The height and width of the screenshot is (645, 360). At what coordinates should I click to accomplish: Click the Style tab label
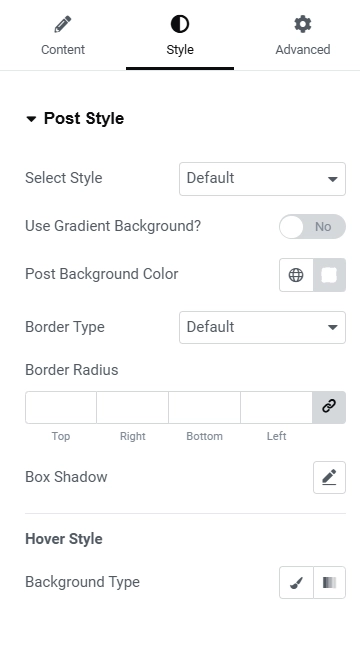coord(180,49)
